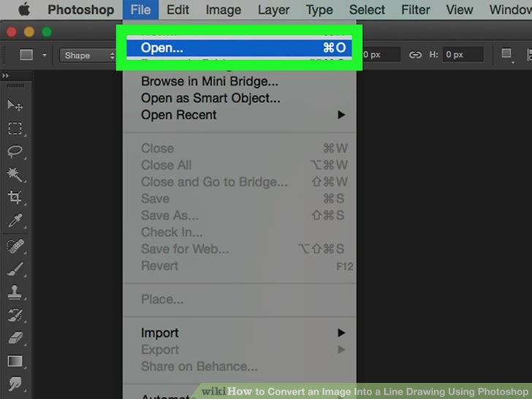Viewport: 532px width, 399px height.
Task: Activate the Magic Wand tool
Action: [x=15, y=175]
